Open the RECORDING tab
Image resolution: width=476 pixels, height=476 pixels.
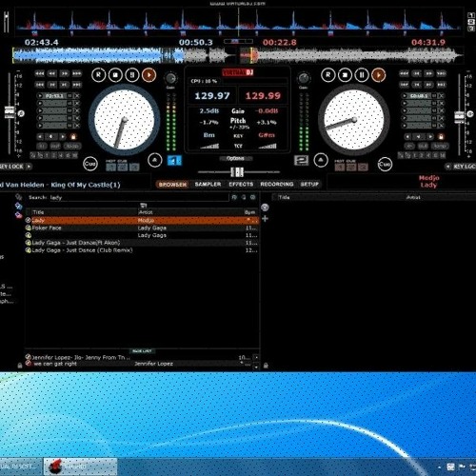277,185
